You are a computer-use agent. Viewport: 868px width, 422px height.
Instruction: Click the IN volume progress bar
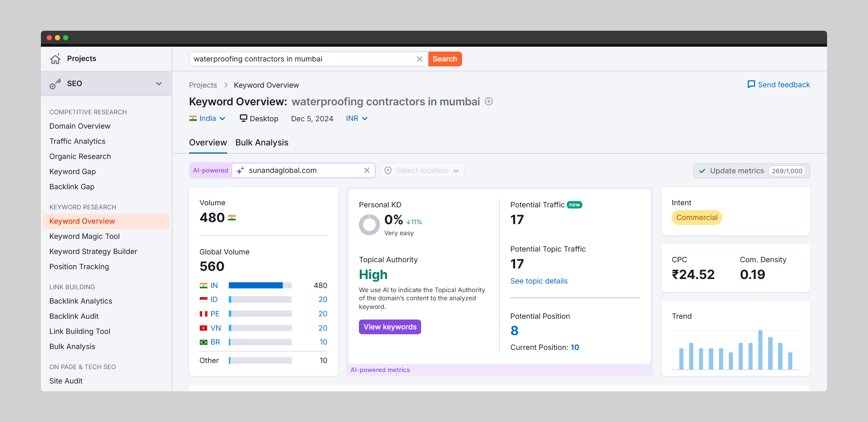(260, 286)
